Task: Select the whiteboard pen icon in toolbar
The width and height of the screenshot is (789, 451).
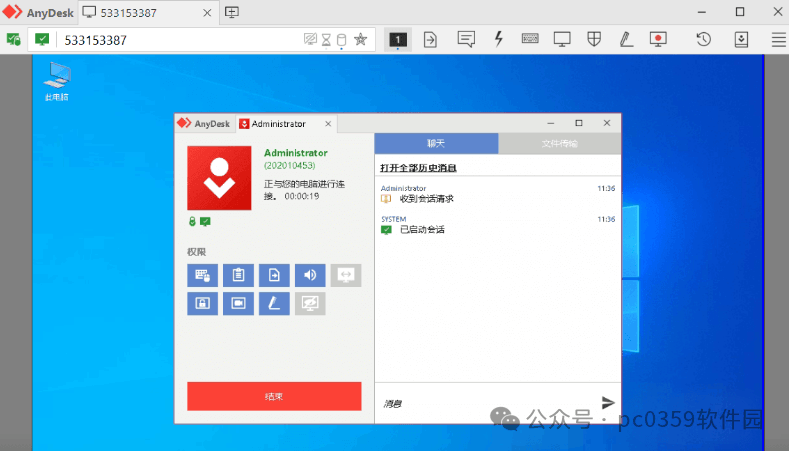Action: pos(625,40)
